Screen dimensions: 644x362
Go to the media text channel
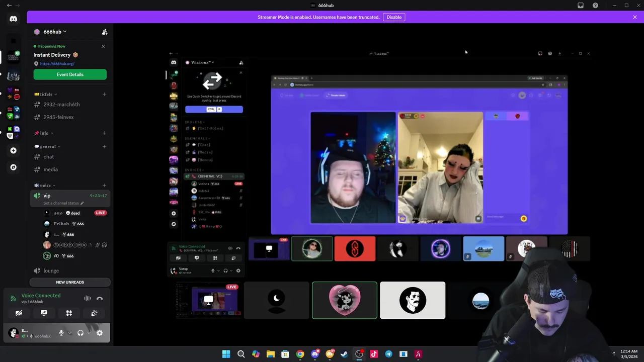70,170
